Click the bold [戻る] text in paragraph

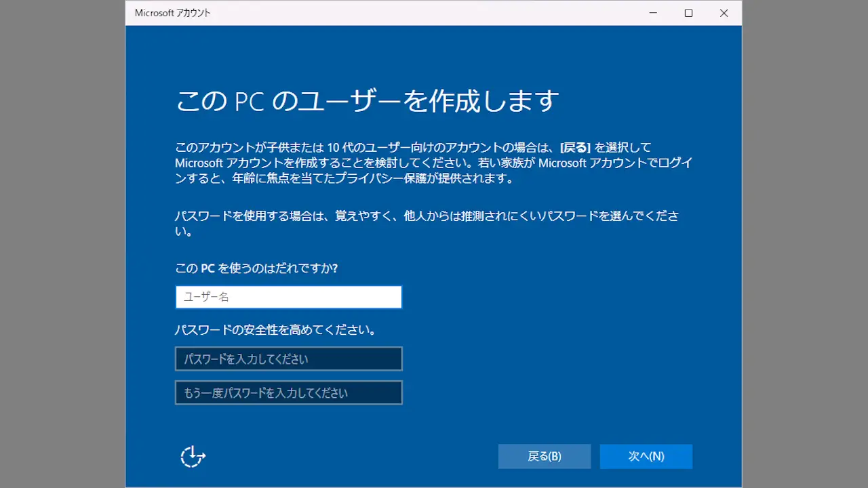click(576, 147)
